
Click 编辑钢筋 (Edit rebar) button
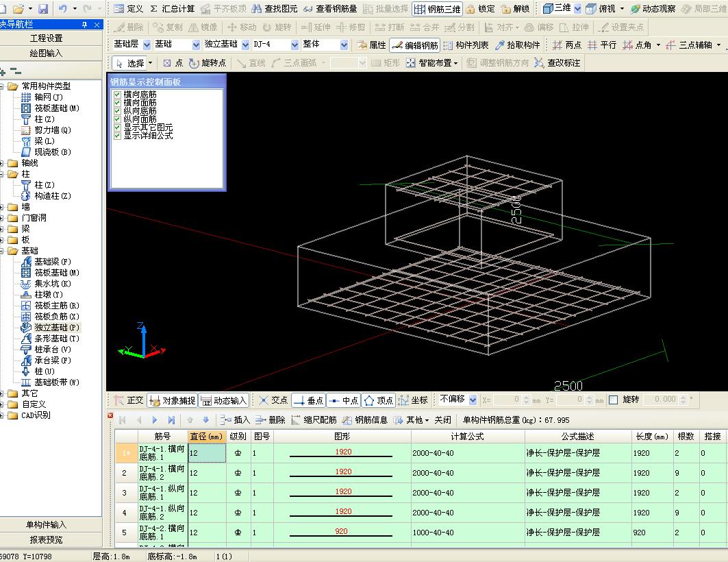415,45
